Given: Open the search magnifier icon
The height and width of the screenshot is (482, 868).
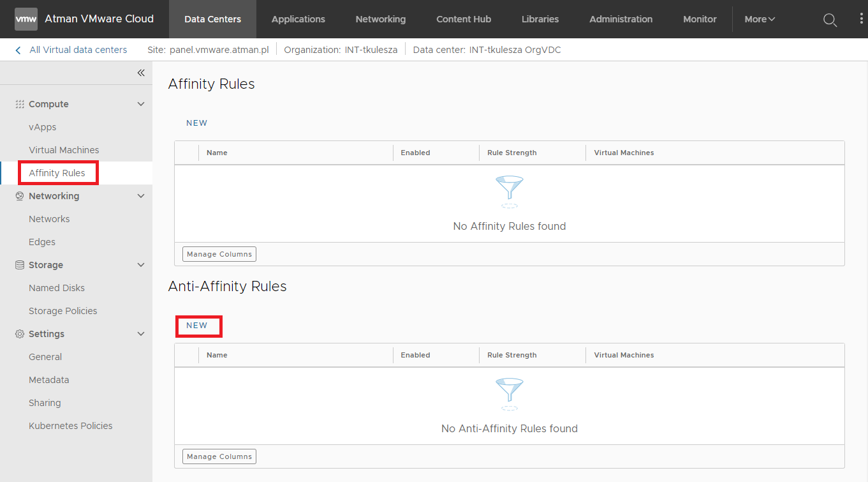Looking at the screenshot, I should click(830, 20).
